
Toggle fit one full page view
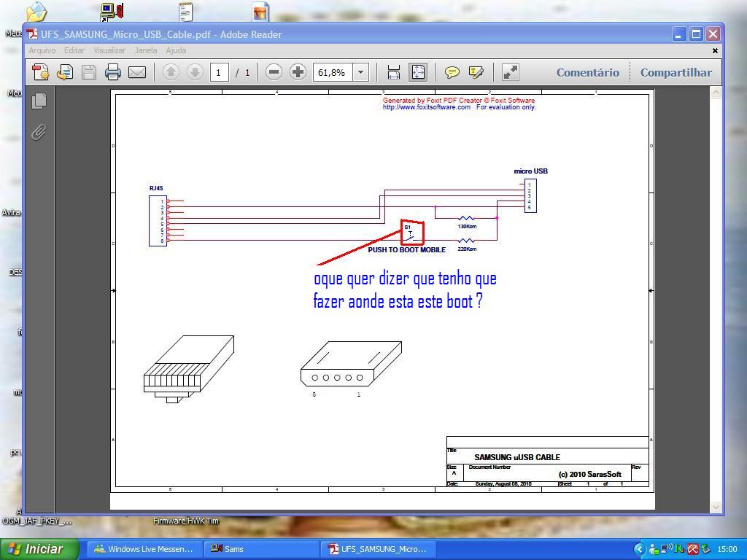(x=418, y=72)
